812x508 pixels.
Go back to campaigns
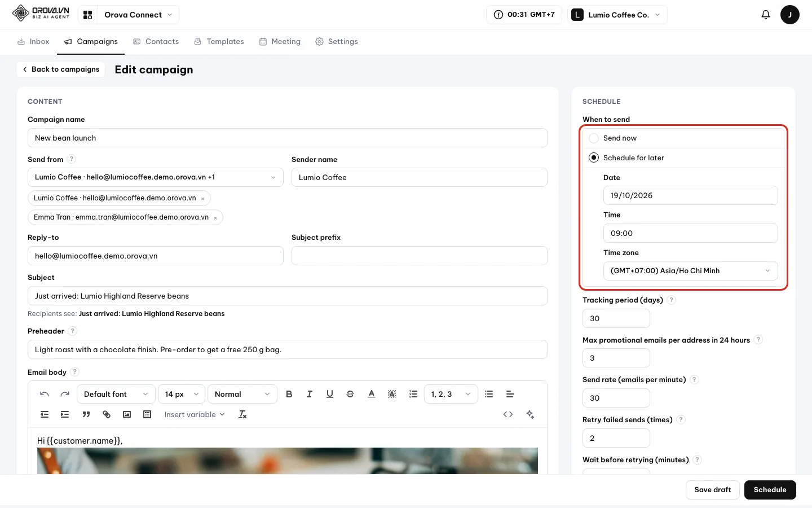pyautogui.click(x=61, y=69)
